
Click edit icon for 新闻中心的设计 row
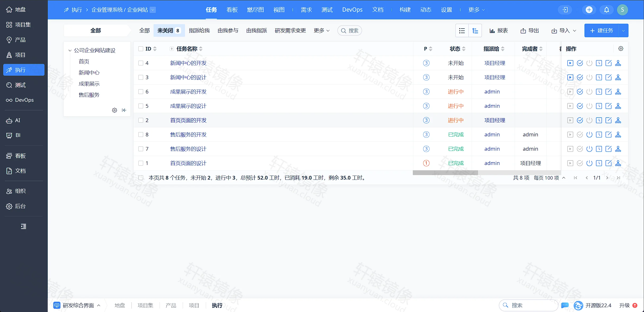pos(608,77)
